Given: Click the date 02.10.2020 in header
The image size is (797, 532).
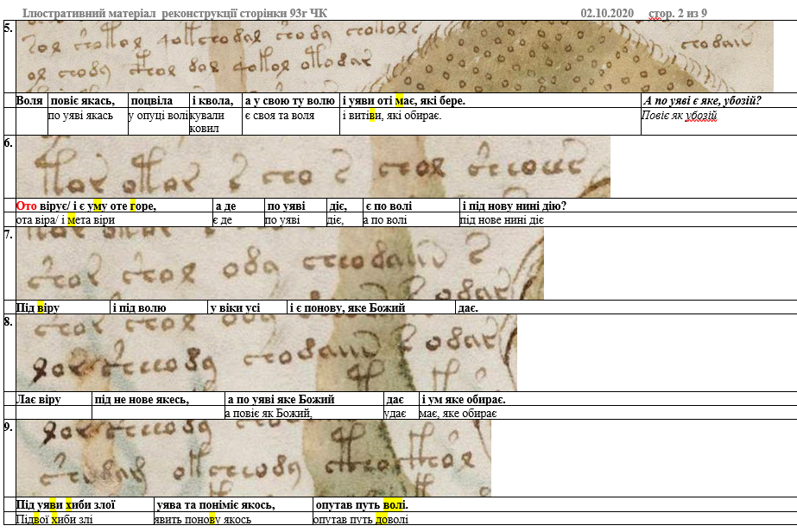Looking at the screenshot, I should tap(607, 13).
